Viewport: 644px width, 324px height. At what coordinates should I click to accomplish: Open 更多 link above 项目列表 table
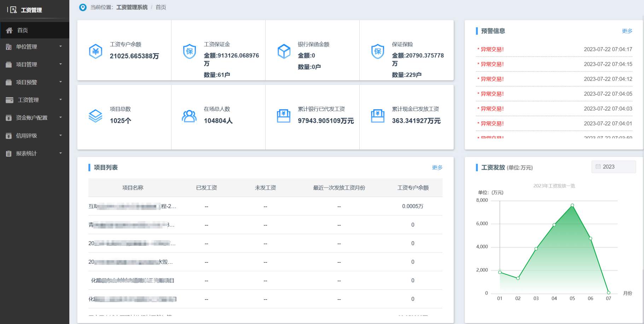437,168
